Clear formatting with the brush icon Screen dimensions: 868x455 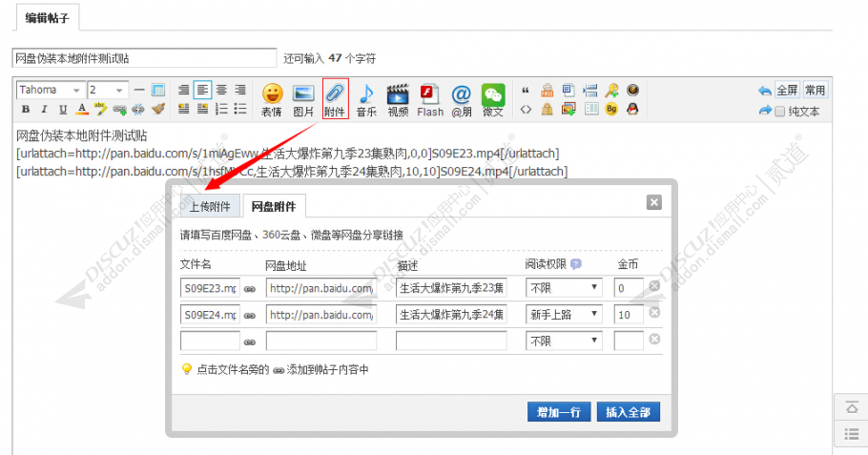[158, 109]
